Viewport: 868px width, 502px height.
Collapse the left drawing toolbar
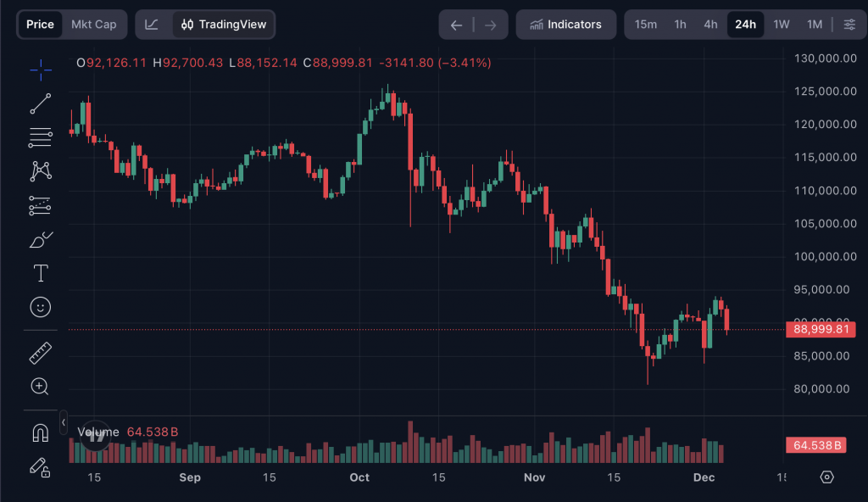click(x=64, y=421)
